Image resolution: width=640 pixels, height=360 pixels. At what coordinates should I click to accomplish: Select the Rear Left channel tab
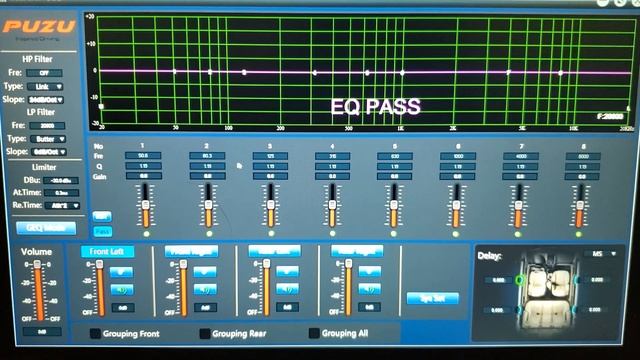(x=274, y=251)
